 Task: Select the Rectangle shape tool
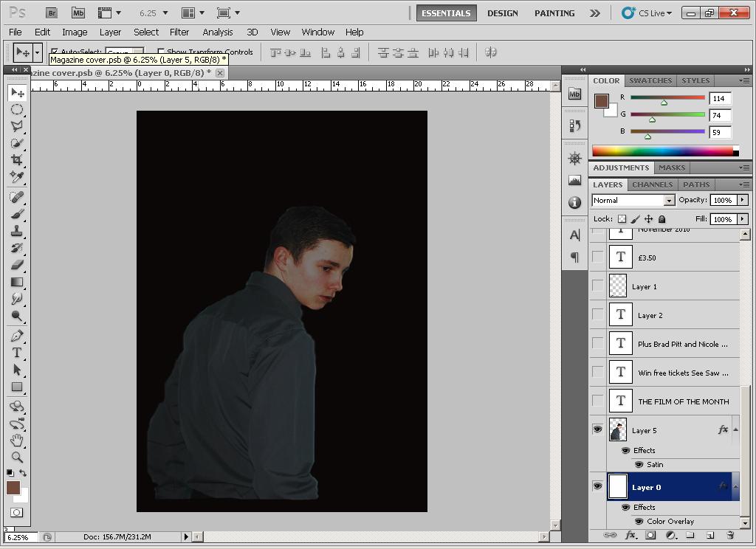click(x=17, y=387)
